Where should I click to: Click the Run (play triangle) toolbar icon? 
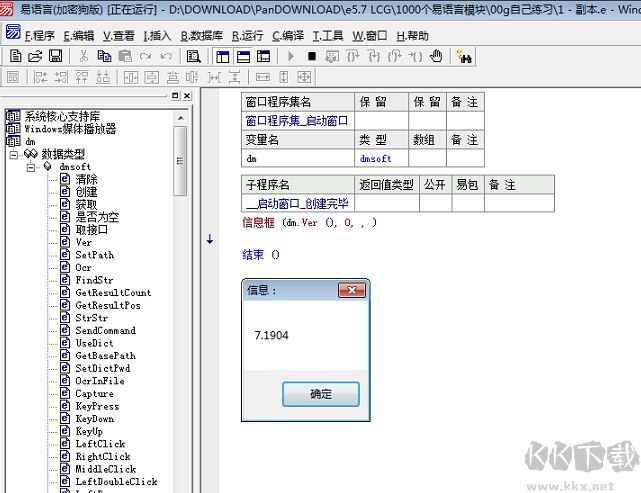coord(291,56)
